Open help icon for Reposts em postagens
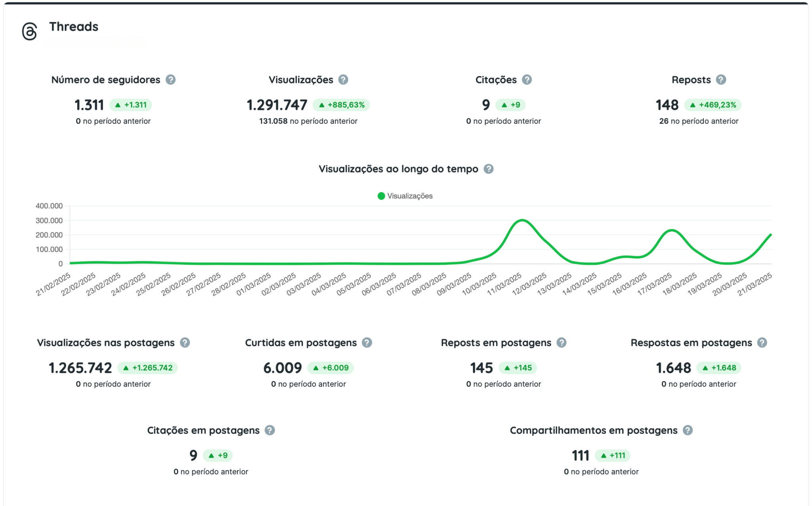The width and height of the screenshot is (812, 506). pos(561,343)
